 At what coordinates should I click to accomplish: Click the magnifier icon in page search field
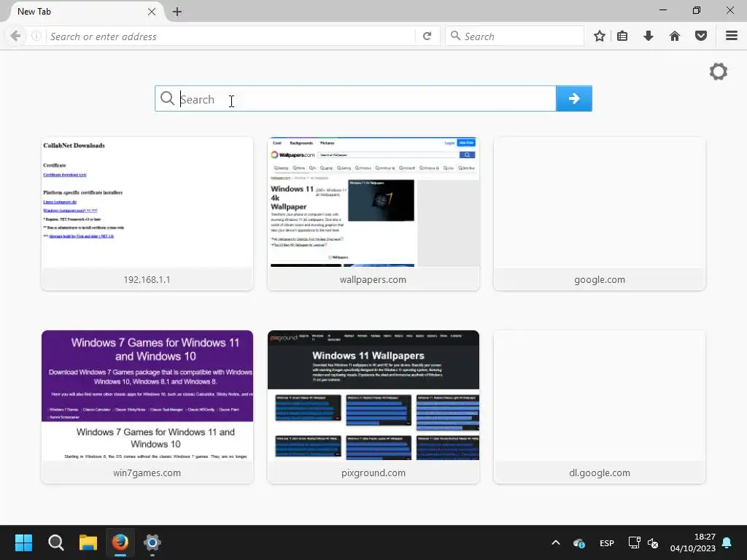[x=167, y=98]
